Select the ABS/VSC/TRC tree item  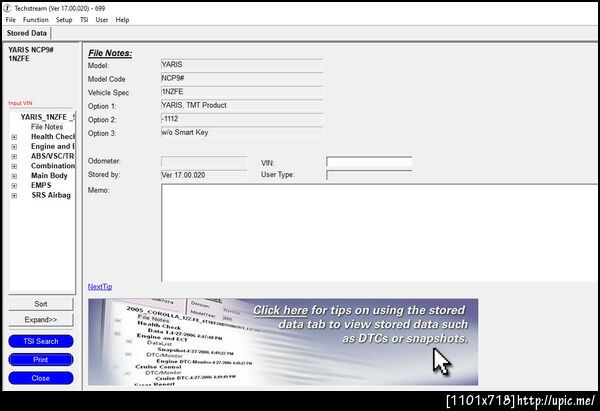click(x=53, y=156)
